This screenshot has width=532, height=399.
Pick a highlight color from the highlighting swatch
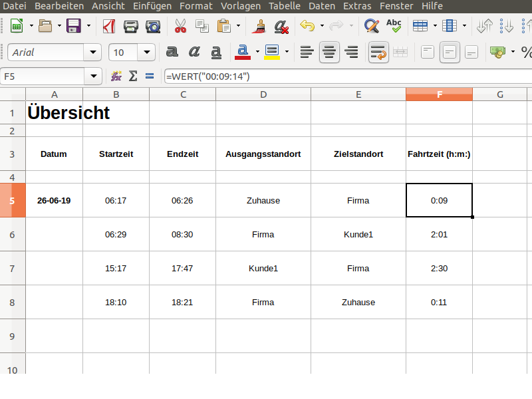(x=273, y=52)
